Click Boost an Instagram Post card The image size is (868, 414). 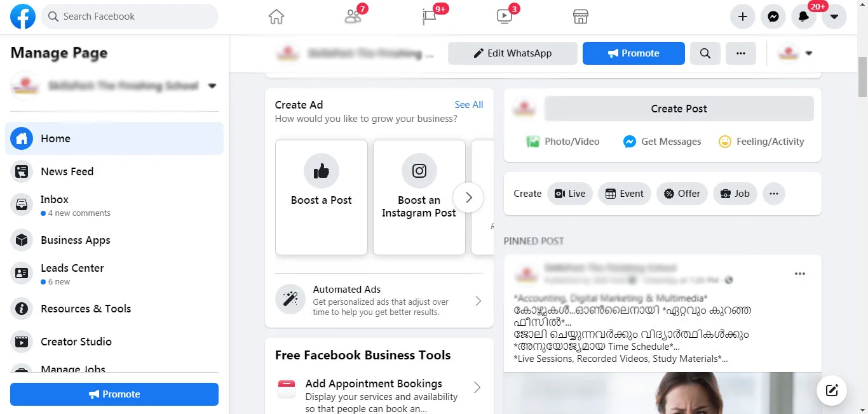pyautogui.click(x=419, y=197)
